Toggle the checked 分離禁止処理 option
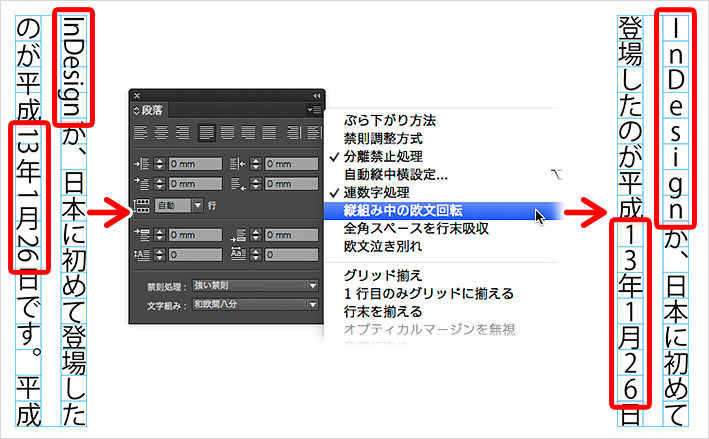 [x=383, y=156]
